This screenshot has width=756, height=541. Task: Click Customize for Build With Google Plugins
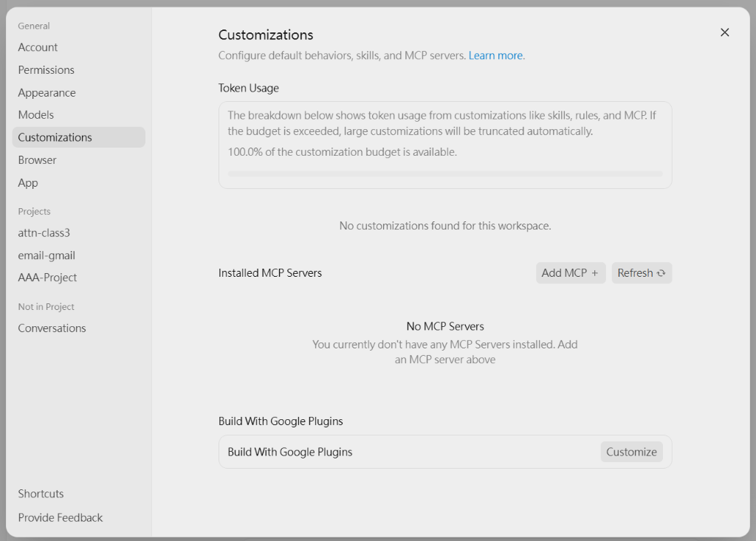click(631, 452)
